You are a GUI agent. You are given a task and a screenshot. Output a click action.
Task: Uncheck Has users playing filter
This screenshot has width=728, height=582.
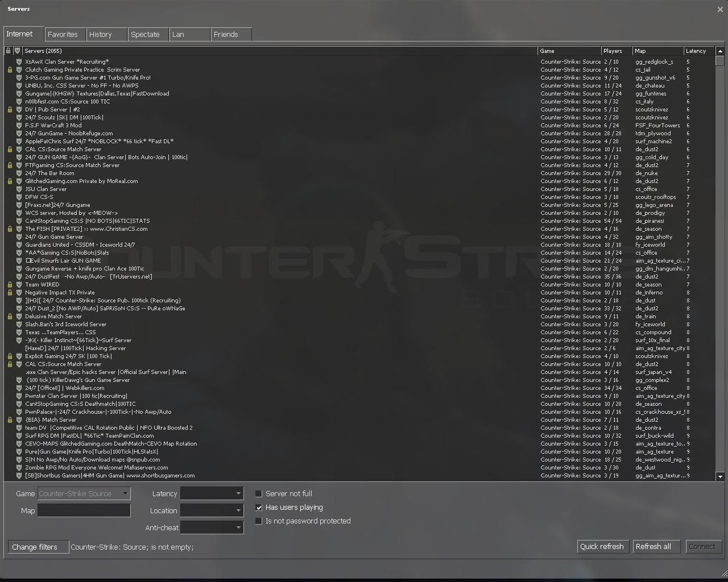click(259, 508)
